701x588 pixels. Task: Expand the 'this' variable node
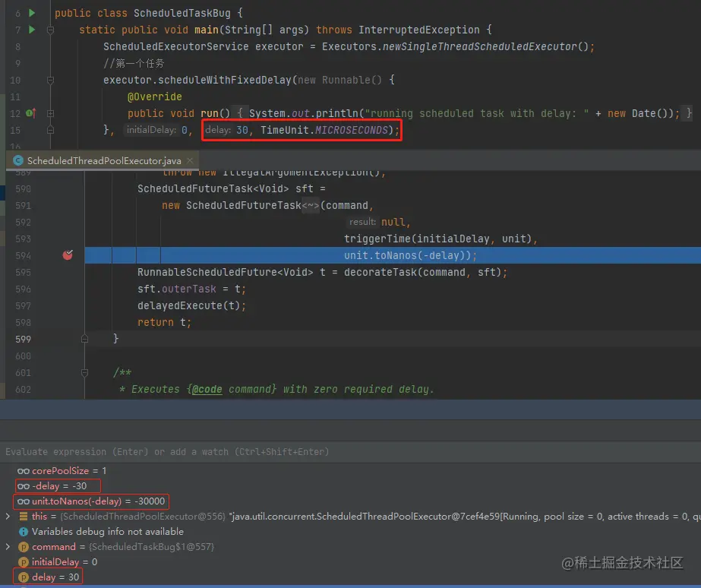click(8, 516)
